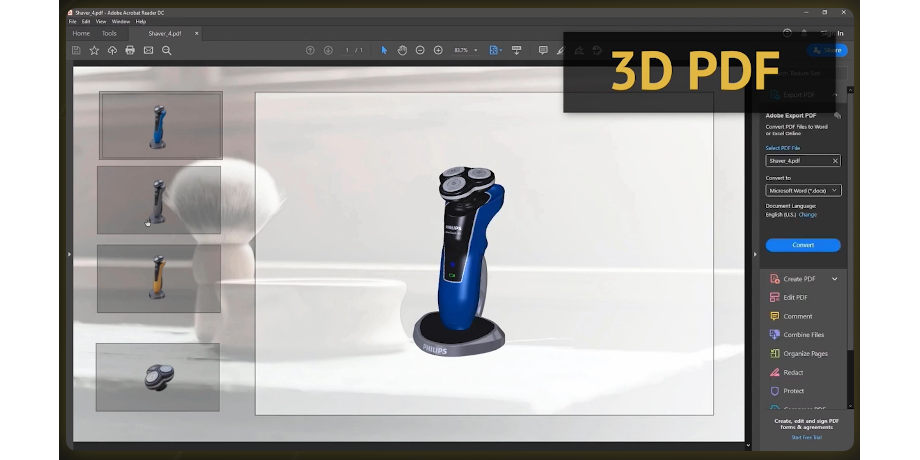The image size is (920, 460).
Task: Open the Edit menu
Action: [86, 22]
